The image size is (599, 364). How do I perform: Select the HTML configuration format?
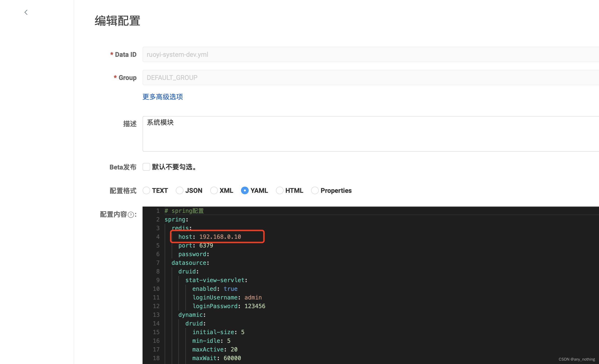(x=280, y=190)
